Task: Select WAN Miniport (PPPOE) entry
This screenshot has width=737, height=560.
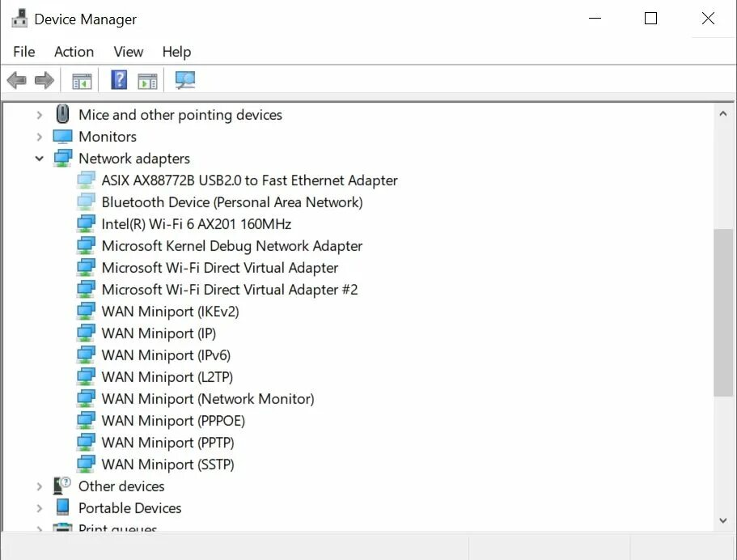Action: (173, 421)
